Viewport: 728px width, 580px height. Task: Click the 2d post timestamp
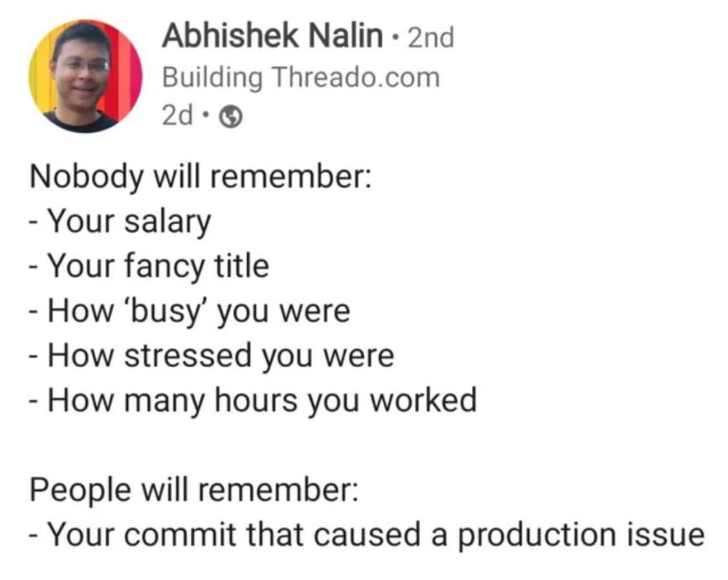click(177, 116)
